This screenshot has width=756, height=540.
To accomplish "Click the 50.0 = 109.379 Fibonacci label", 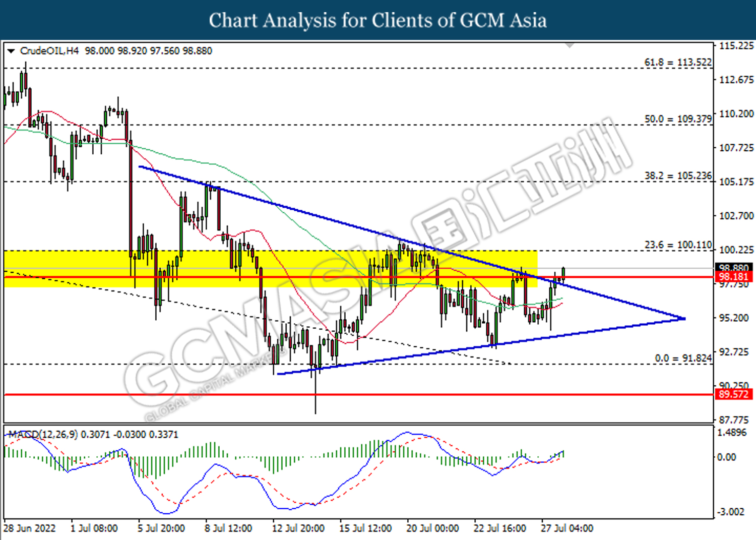I will 678,119.
